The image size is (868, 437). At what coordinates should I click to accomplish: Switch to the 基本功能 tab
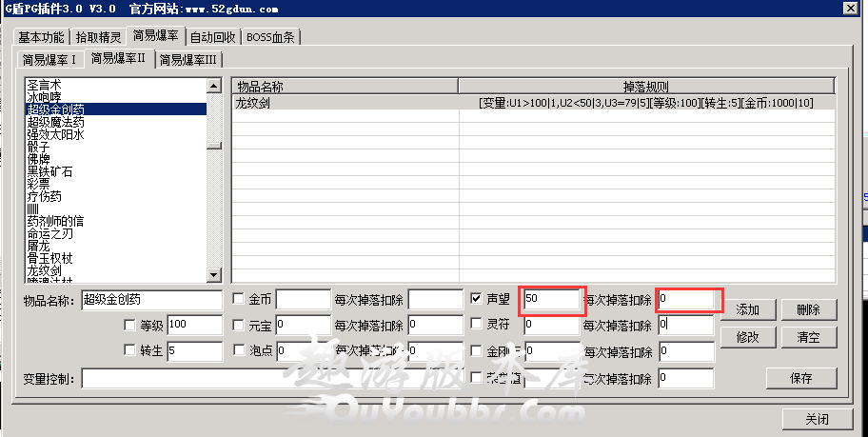pos(41,38)
